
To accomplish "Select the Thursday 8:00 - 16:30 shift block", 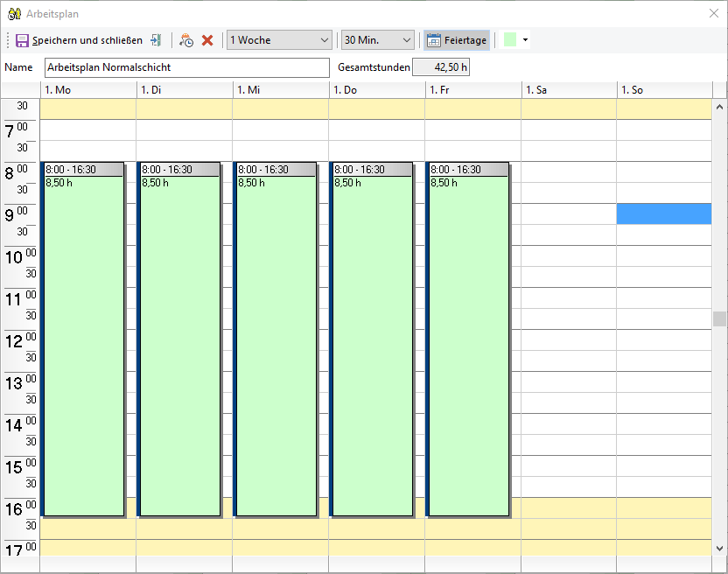I will [372, 339].
